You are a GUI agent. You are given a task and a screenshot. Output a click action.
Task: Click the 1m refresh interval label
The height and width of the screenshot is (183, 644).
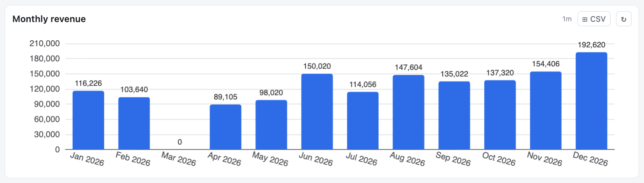tap(567, 19)
